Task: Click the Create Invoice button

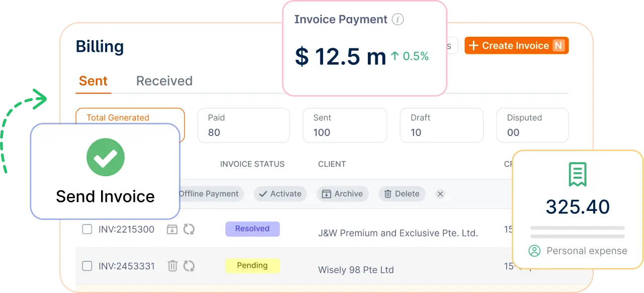Action: (x=516, y=46)
